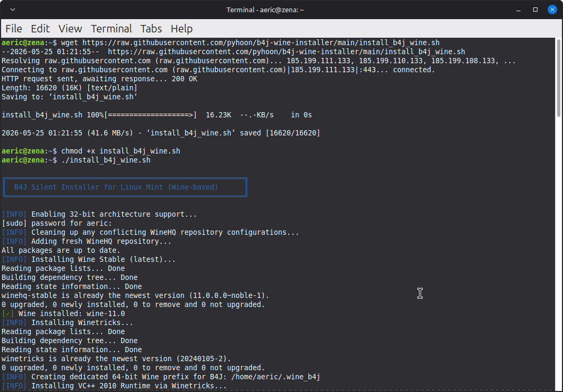Click 'Installing Winetricks...' info line
The image size is (563, 392).
(67, 322)
